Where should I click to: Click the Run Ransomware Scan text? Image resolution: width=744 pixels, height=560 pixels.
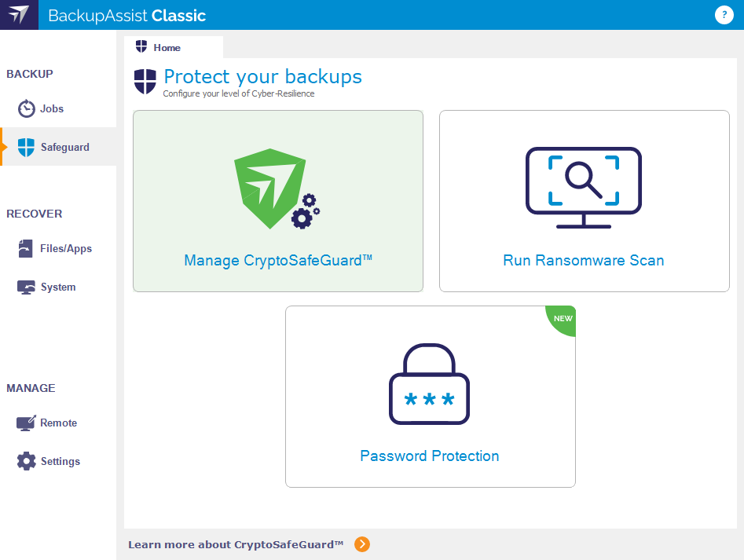click(x=584, y=261)
